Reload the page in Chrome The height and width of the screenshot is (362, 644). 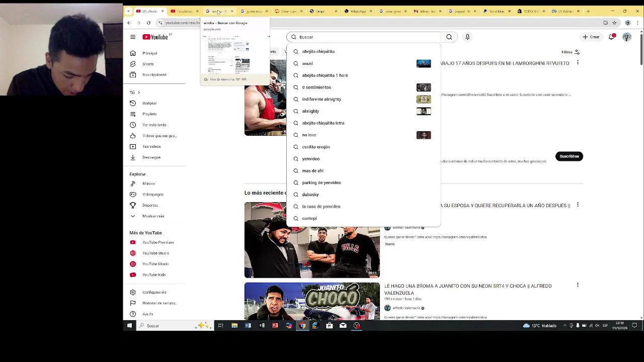click(x=148, y=23)
